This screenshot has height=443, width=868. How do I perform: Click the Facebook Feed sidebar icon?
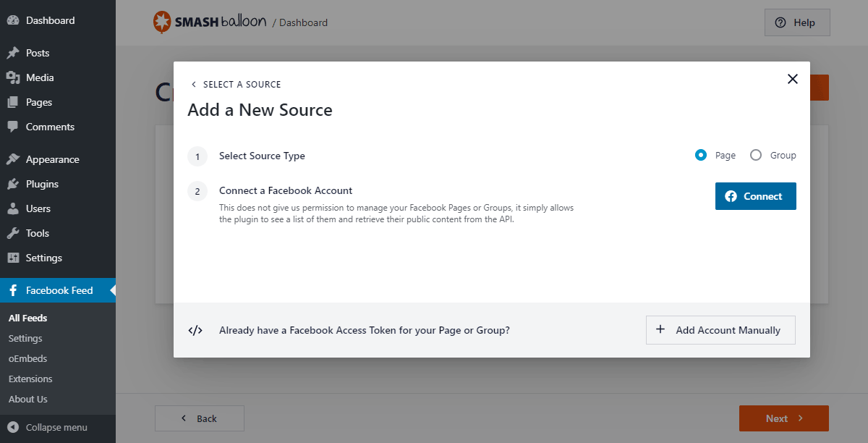click(13, 290)
